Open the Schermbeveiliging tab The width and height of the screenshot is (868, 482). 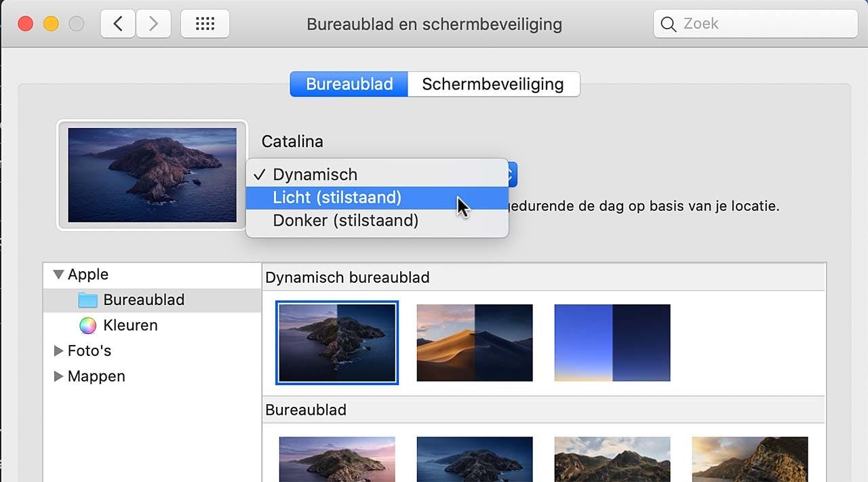(x=493, y=84)
